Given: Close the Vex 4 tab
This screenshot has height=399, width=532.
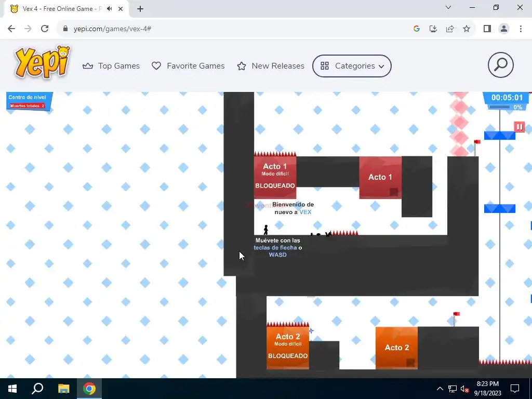Looking at the screenshot, I should (x=121, y=9).
